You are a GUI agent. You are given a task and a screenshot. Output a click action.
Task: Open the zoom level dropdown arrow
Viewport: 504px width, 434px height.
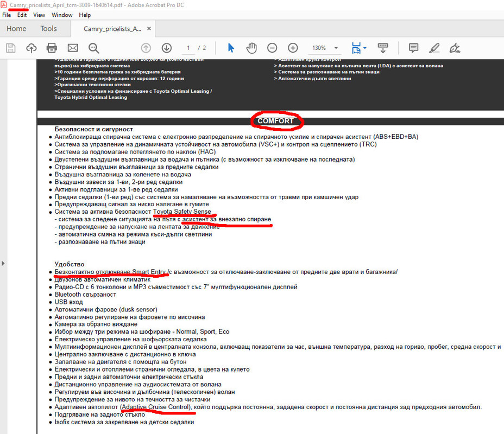336,48
